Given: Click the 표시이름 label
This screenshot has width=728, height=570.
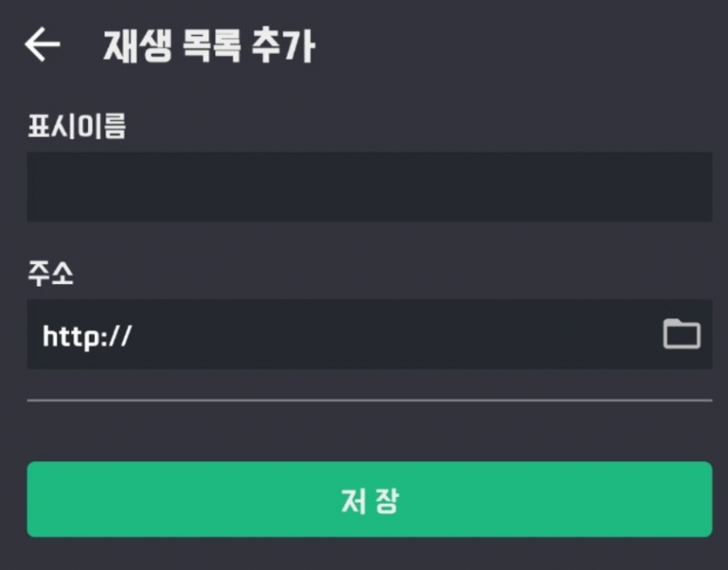Looking at the screenshot, I should [x=77, y=126].
